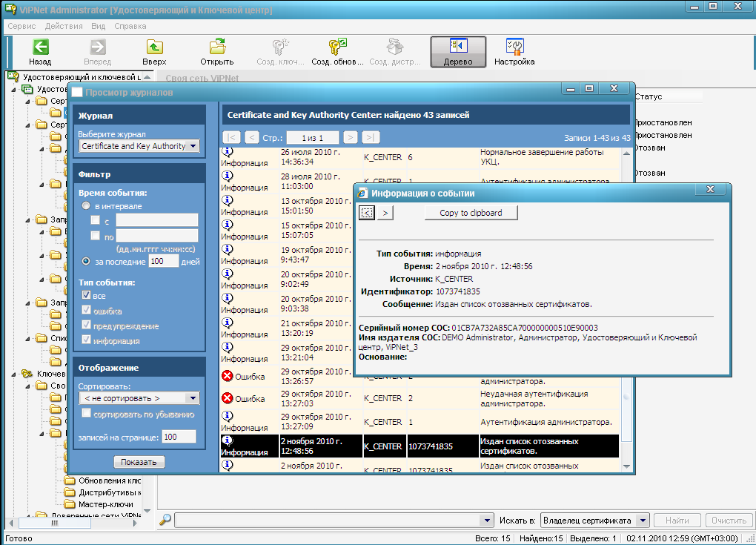Click the Созд. дистр... toolbar icon

[395, 47]
